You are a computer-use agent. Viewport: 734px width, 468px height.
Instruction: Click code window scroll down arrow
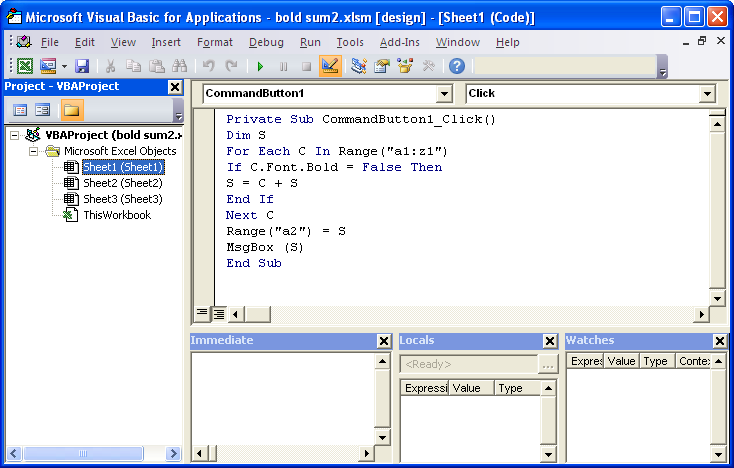point(717,298)
